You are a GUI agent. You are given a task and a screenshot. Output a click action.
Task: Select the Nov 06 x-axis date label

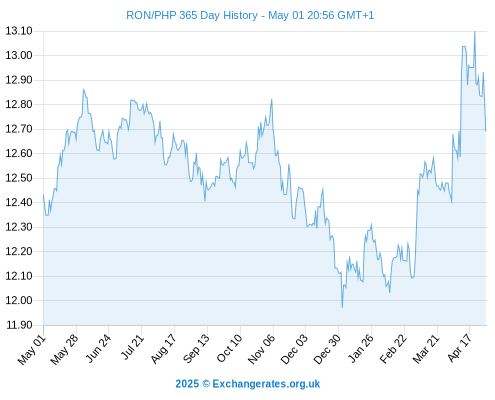261,349
